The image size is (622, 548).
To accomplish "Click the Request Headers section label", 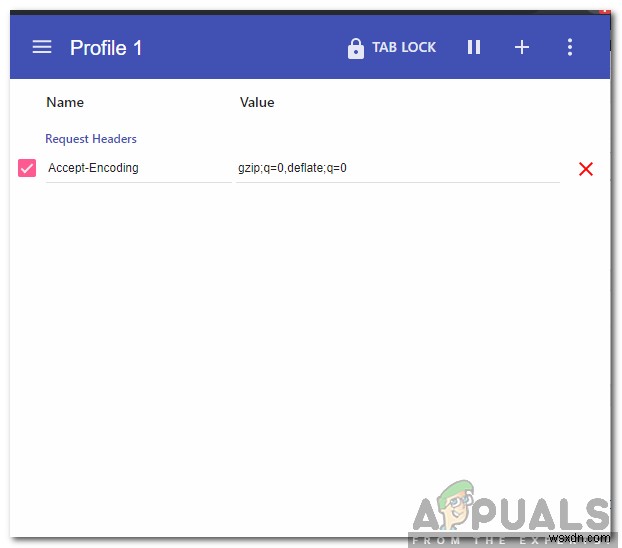I will (x=91, y=139).
